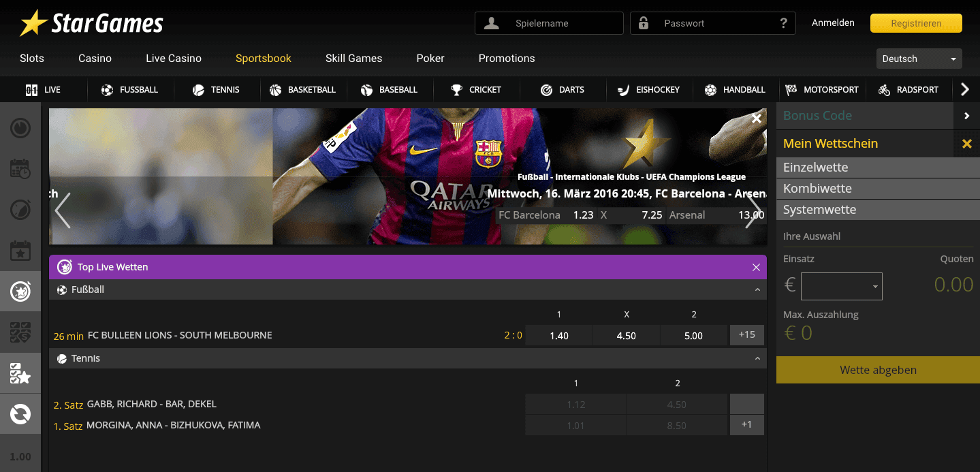Click the stopwatch icon in left sidebar
The width and height of the screenshot is (980, 472).
pyautogui.click(x=20, y=210)
